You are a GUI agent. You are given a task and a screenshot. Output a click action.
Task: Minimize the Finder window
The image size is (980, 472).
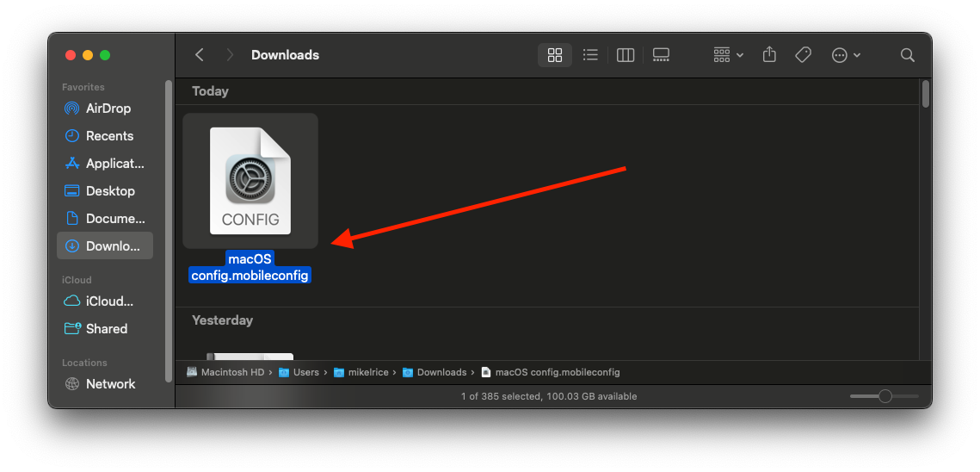88,55
